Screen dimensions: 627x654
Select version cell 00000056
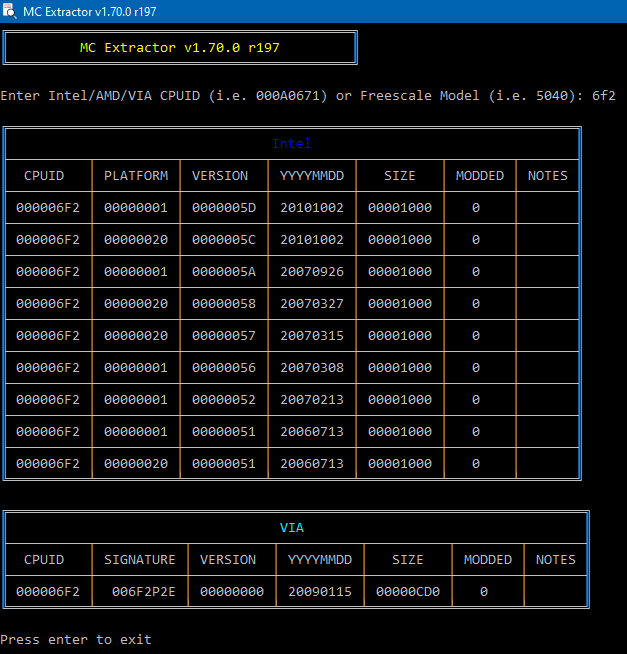pyautogui.click(x=224, y=367)
